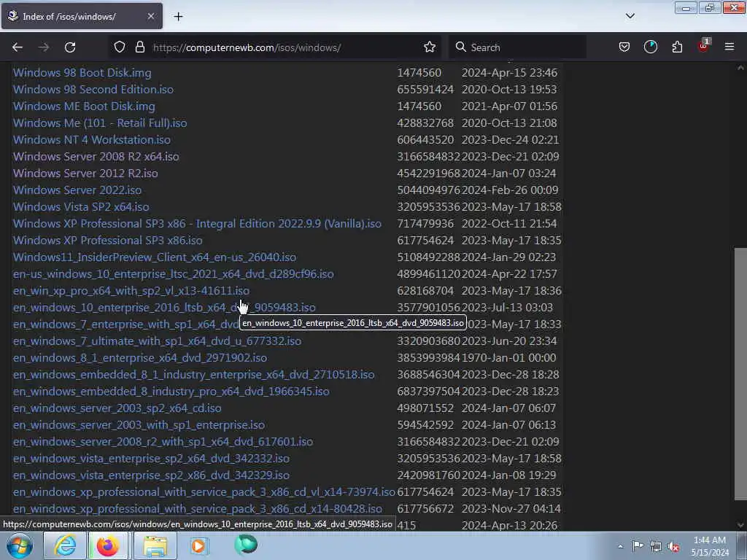Download Windows 98 Boot Disk.img

pos(82,73)
